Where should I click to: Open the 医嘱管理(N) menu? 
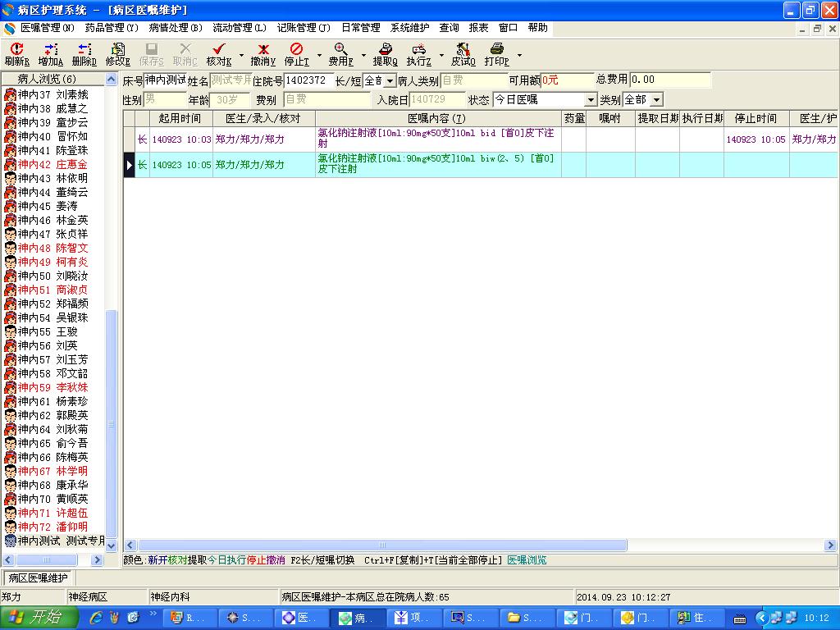click(x=47, y=28)
